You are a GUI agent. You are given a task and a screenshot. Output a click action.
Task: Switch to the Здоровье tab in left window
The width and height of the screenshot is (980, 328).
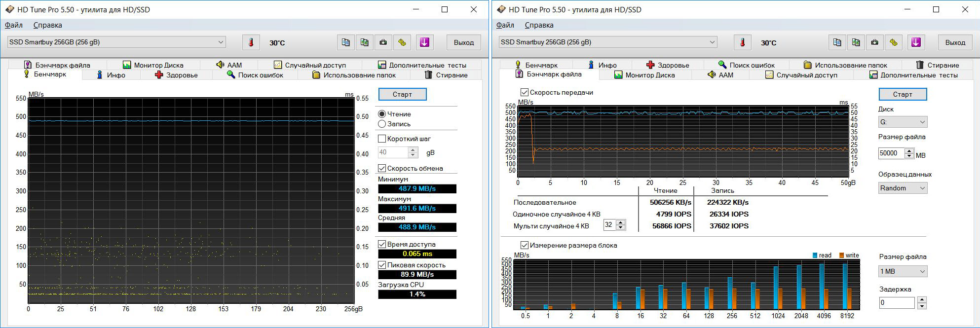click(176, 75)
